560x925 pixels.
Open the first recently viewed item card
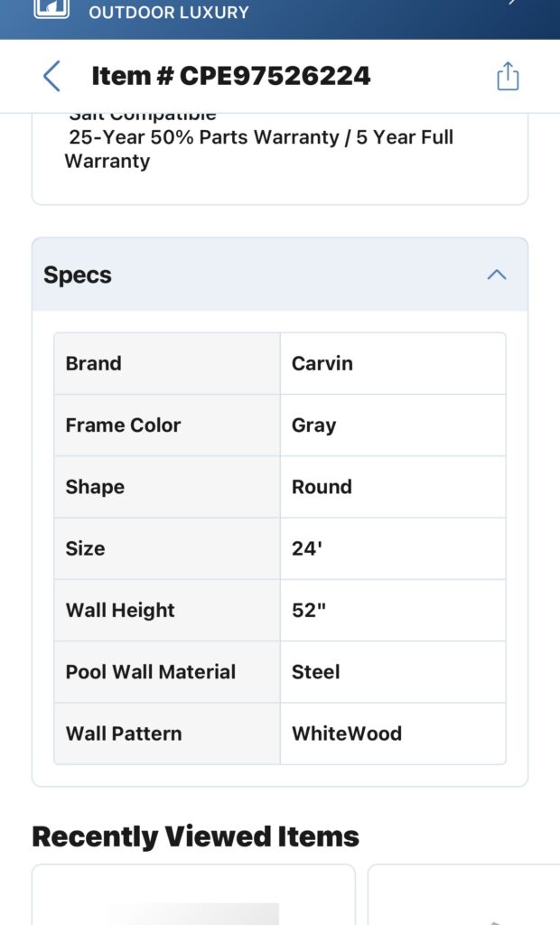click(193, 895)
